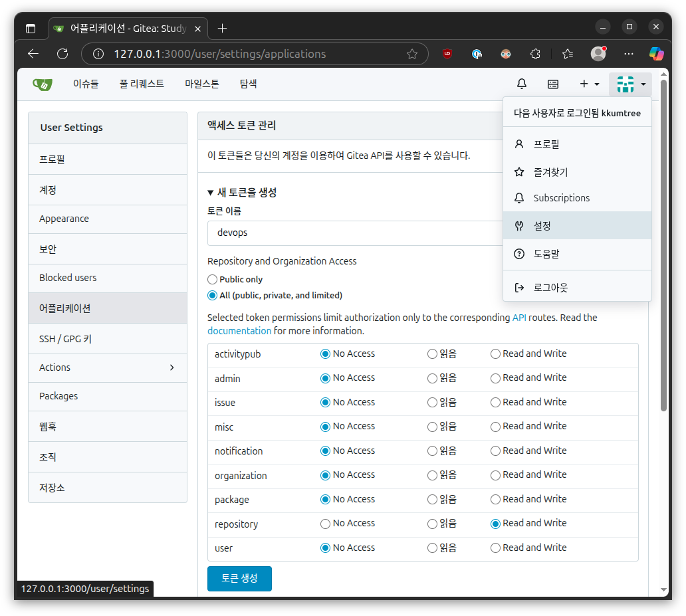
Task: Set package to Read and Write
Action: tap(495, 500)
